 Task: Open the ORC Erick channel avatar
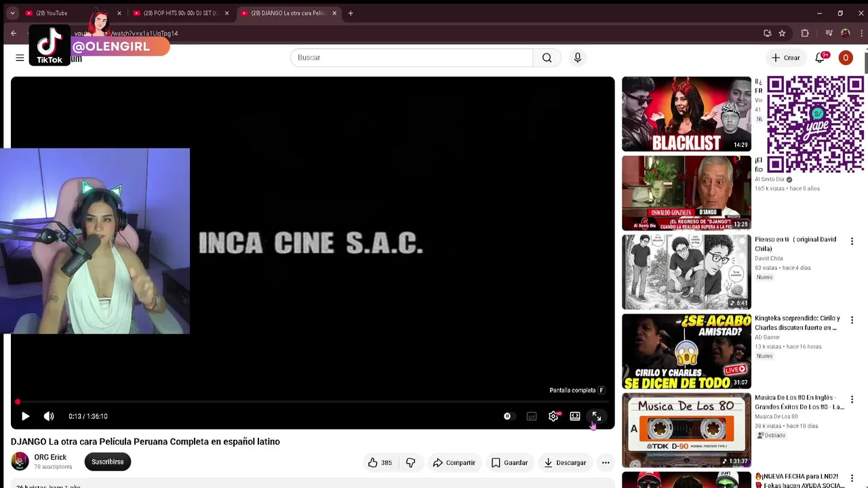point(20,462)
